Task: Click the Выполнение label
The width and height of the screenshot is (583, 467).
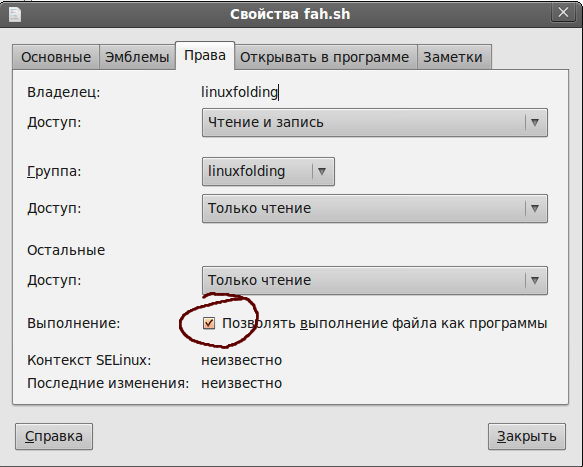Action: 74,323
